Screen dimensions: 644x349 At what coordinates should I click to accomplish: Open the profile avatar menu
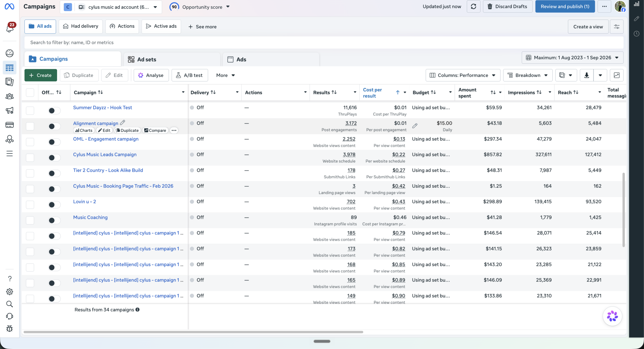pos(620,7)
